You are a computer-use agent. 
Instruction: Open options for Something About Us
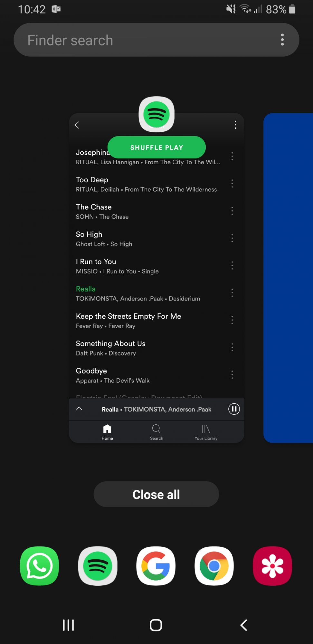click(x=232, y=347)
